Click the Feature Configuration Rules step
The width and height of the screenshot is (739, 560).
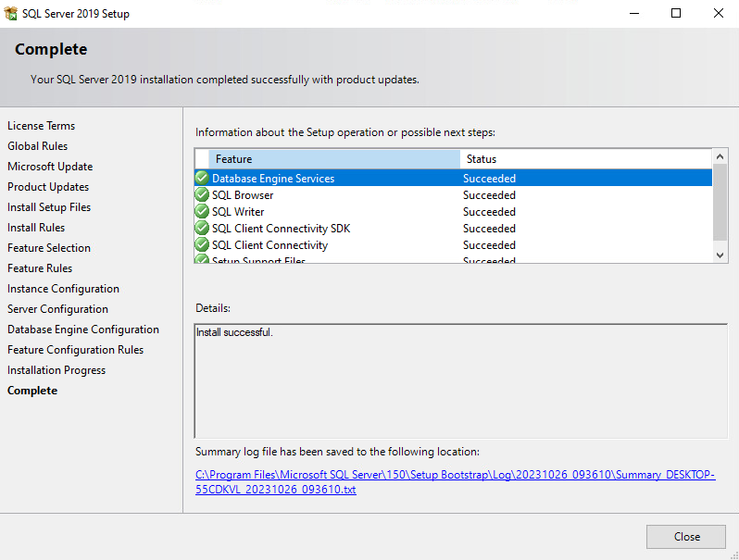[75, 350]
